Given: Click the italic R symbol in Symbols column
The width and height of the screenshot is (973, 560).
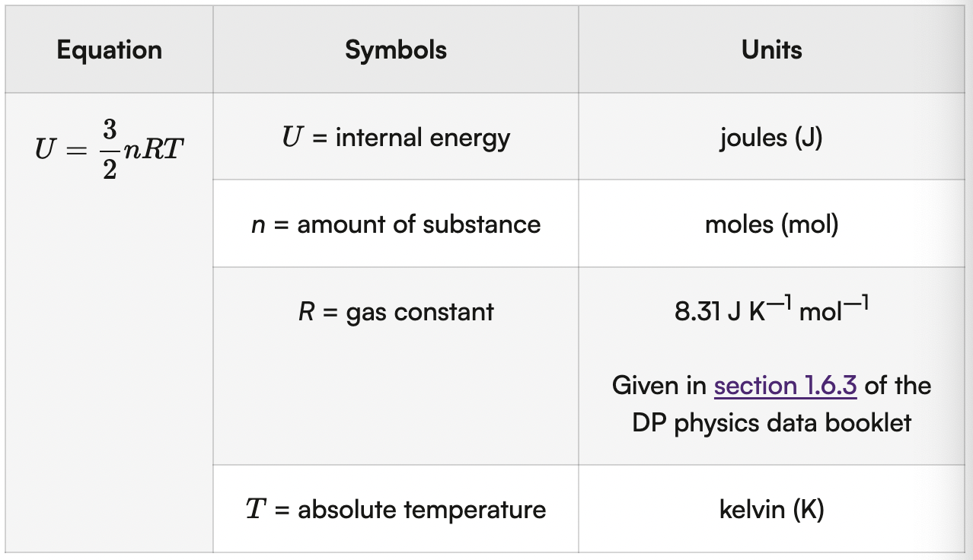Looking at the screenshot, I should [306, 312].
